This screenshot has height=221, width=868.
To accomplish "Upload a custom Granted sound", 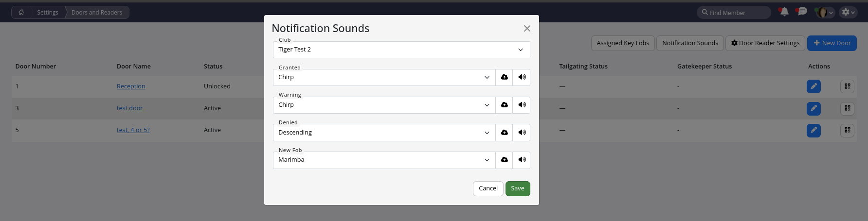I will click(x=504, y=77).
